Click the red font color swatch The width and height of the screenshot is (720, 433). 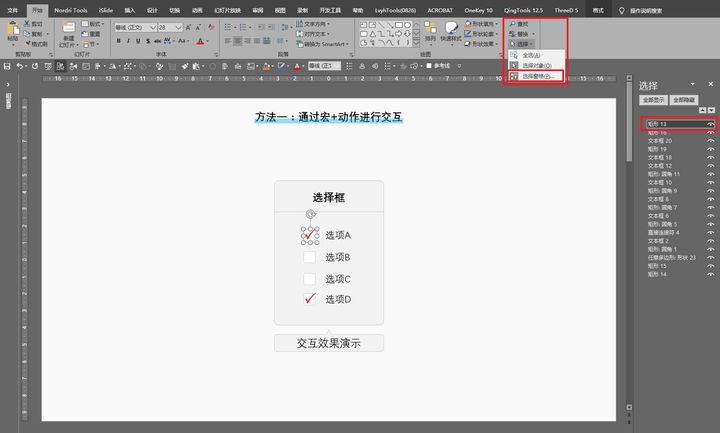(200, 41)
